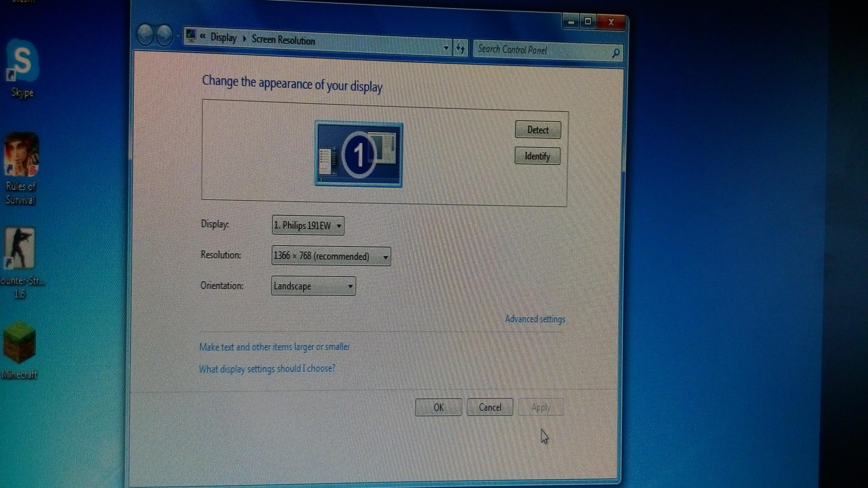Focus the Search Control Panel field
Viewport: 868px width, 488px height.
pos(548,51)
